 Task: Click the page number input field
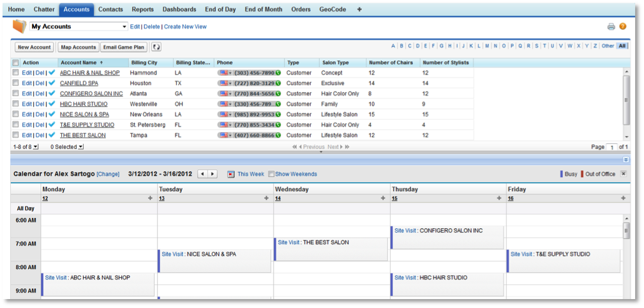click(612, 147)
